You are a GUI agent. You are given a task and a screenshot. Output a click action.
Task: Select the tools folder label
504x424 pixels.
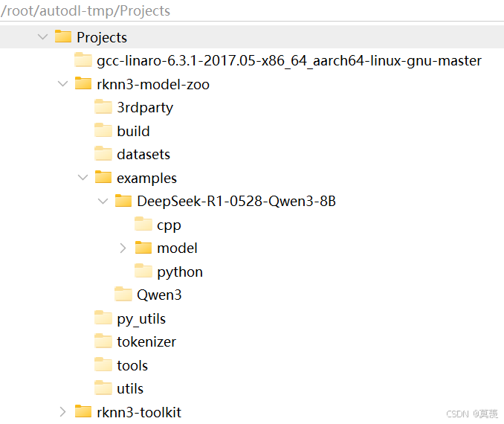[132, 365]
